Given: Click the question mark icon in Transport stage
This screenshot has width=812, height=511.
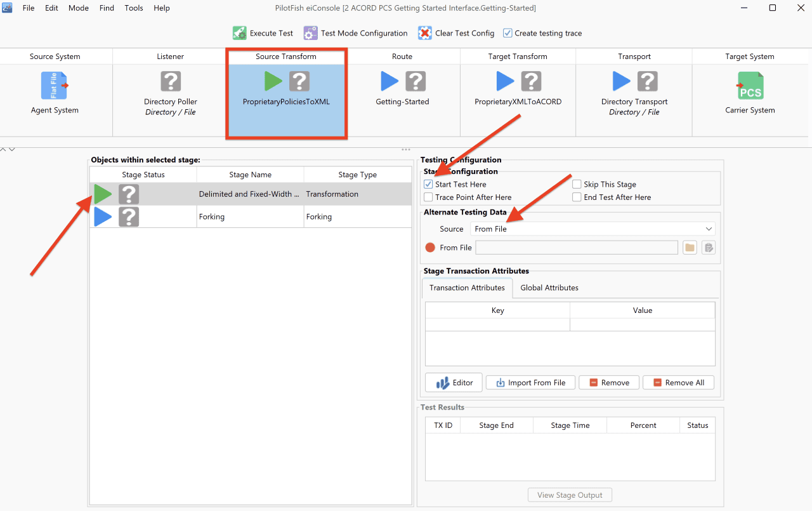Looking at the screenshot, I should pos(648,81).
